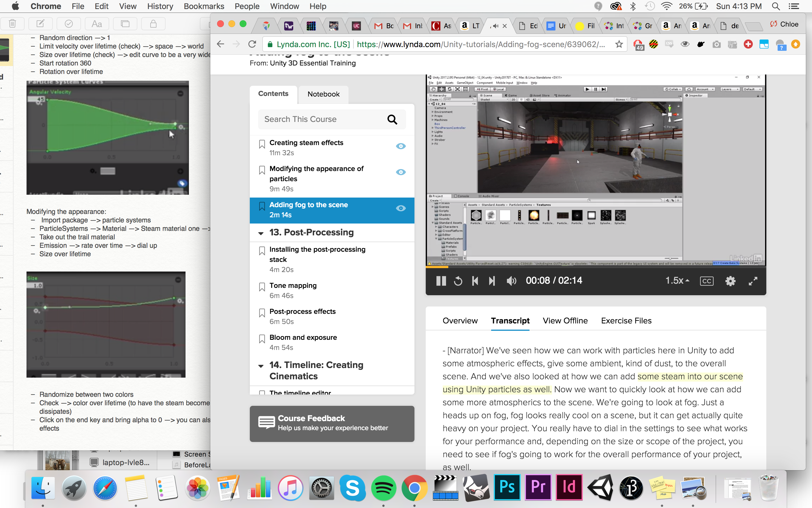Skip to previous video in player

pyautogui.click(x=475, y=281)
